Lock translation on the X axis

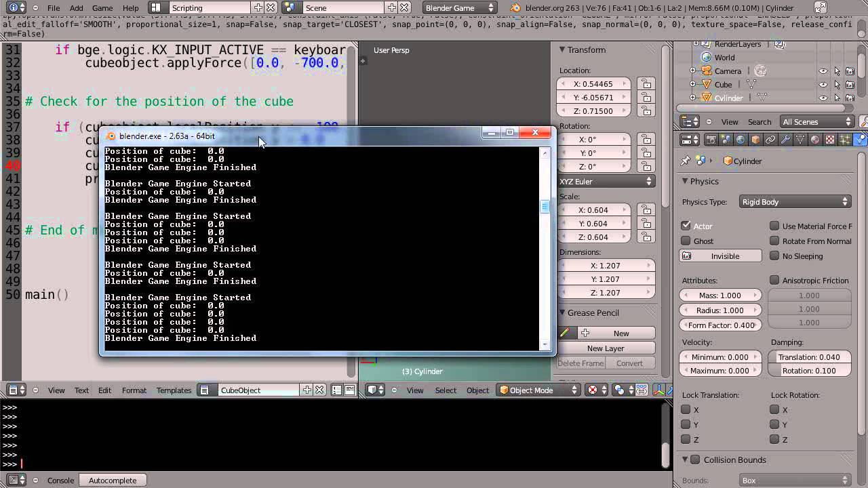click(686, 409)
